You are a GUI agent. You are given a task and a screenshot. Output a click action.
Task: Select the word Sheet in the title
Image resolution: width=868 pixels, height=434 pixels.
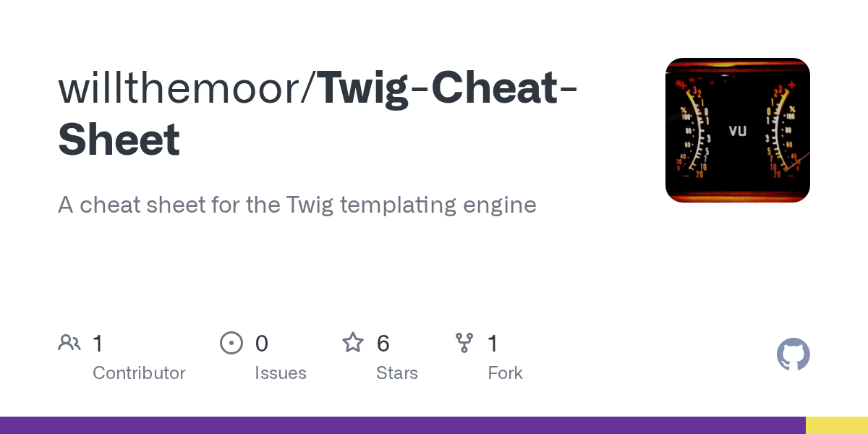click(x=119, y=140)
